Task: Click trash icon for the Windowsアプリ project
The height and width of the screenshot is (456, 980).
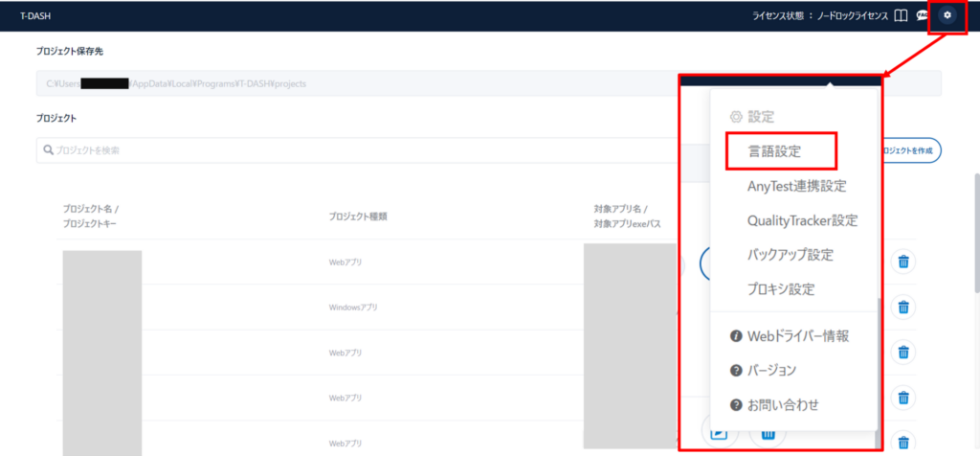Action: [x=902, y=307]
